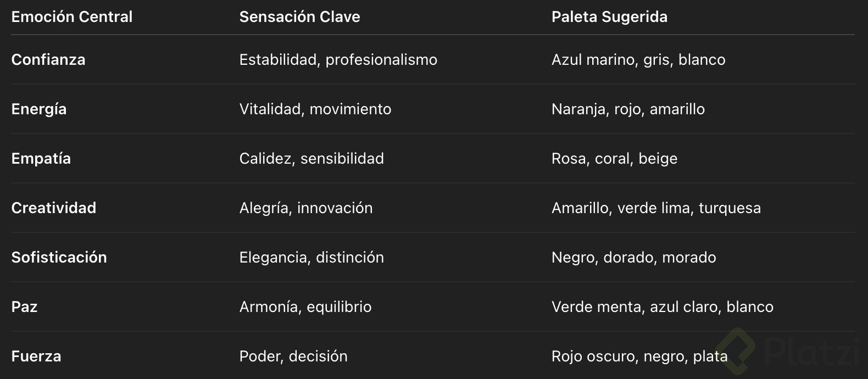Select the Sensación Clave column header
This screenshot has height=379, width=868.
pyautogui.click(x=299, y=17)
